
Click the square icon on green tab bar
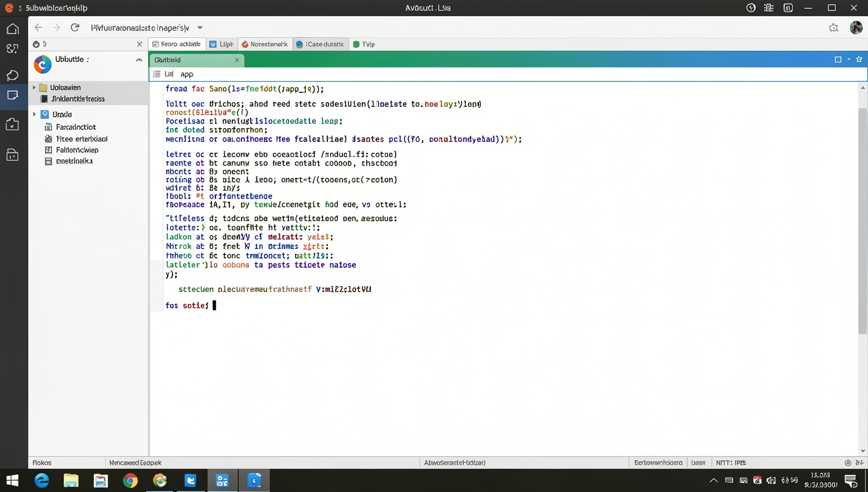click(x=838, y=60)
